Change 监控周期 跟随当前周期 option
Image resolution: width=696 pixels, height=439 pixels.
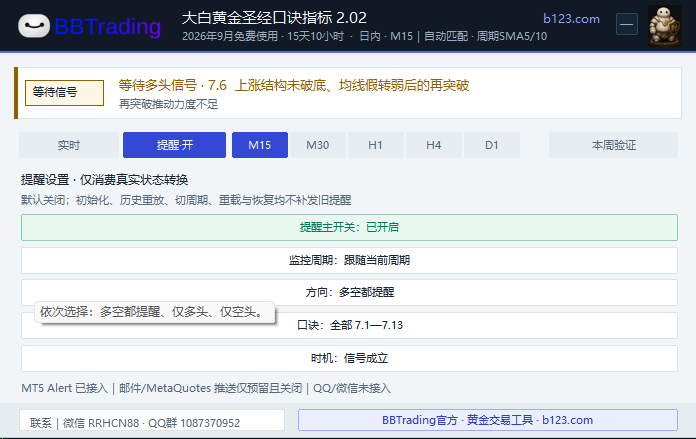tap(349, 260)
